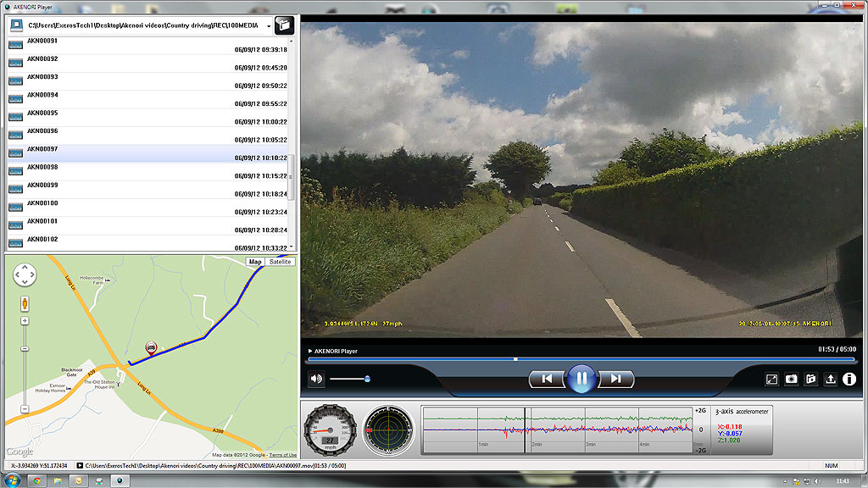This screenshot has height=488, width=868.
Task: Click the accelerometer Z value 1.020
Action: 729,440
